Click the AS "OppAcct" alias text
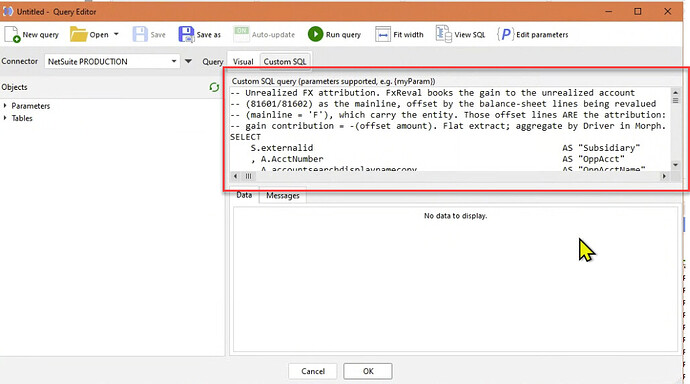Image resolution: width=690 pixels, height=384 pixels. (593, 159)
